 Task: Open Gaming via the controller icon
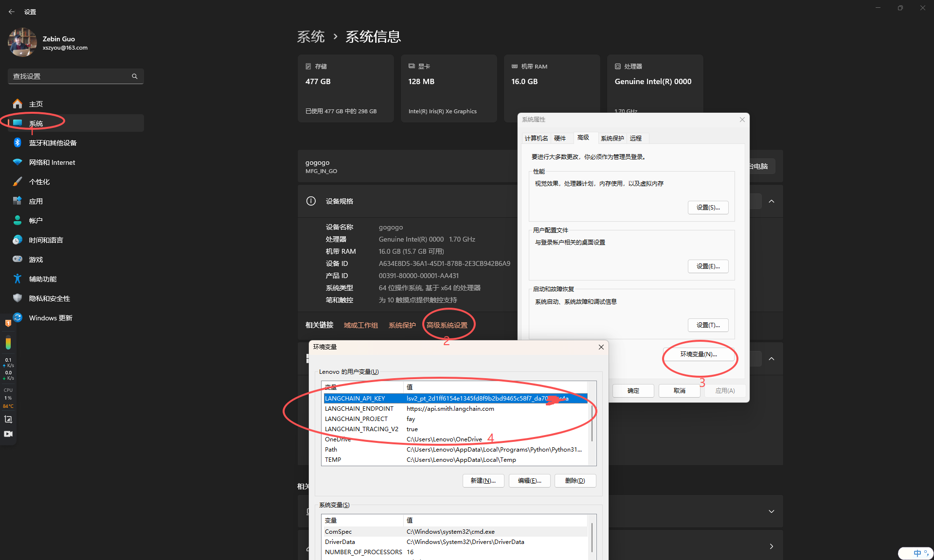pos(18,259)
